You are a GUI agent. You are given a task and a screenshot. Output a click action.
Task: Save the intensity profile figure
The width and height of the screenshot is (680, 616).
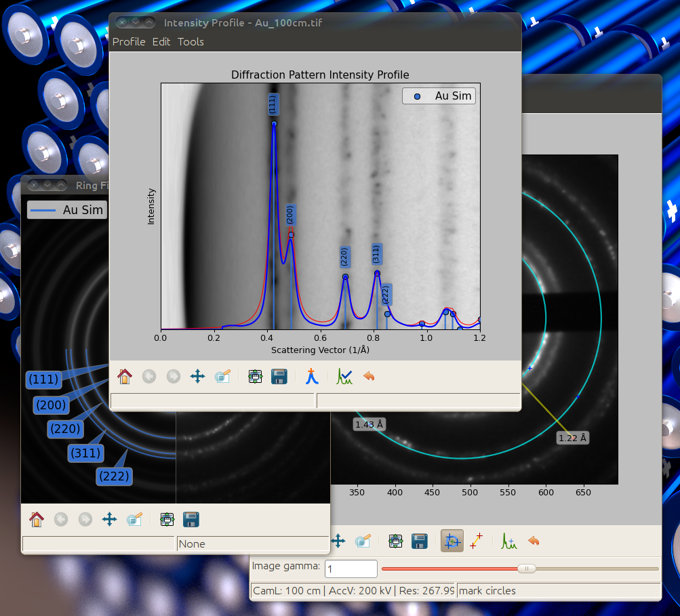(279, 376)
